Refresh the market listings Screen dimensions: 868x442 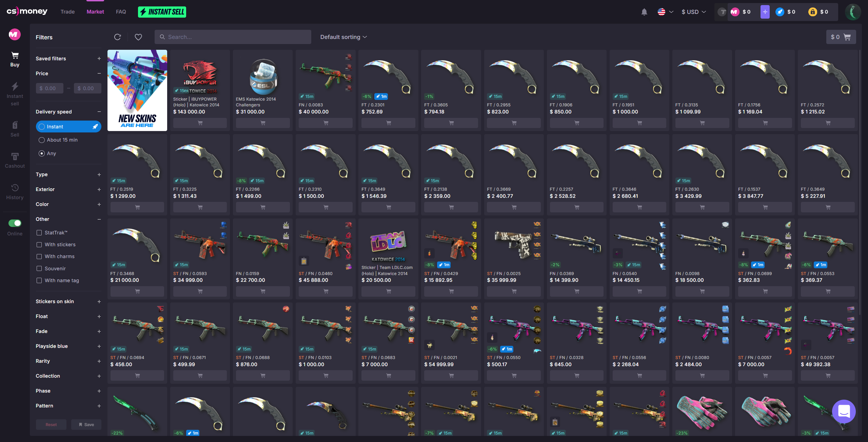coord(118,37)
